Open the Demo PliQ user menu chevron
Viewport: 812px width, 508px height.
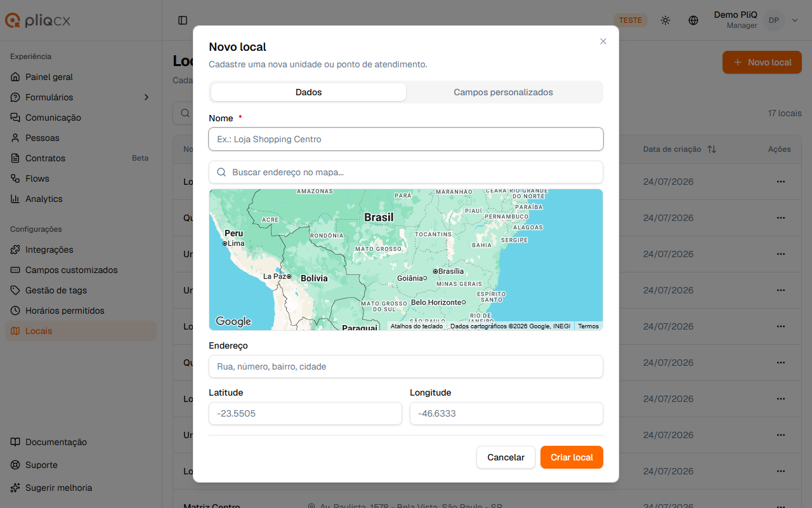coord(795,20)
